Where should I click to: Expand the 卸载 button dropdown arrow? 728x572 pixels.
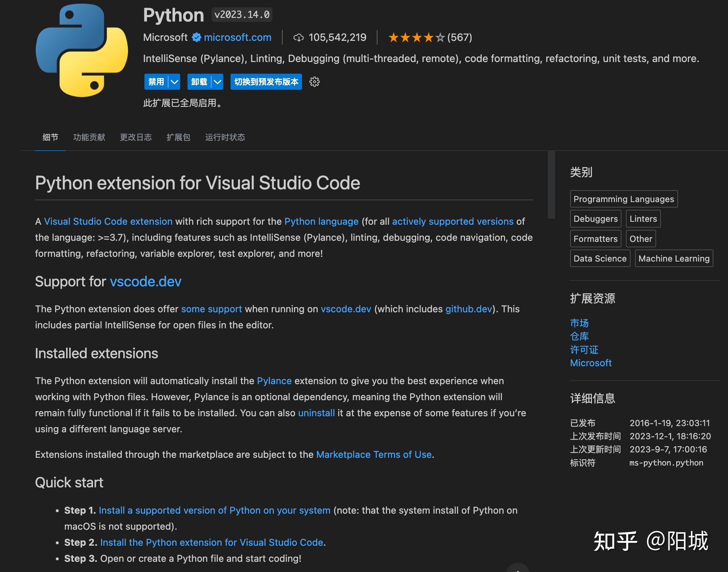tap(217, 82)
